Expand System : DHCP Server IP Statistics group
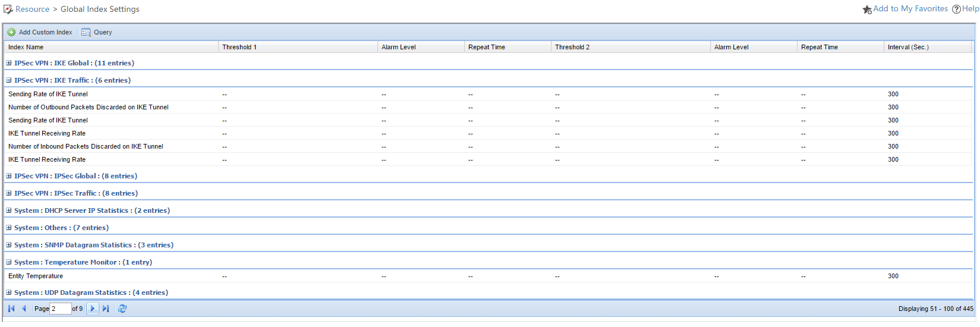This screenshot has width=980, height=327. pyautogui.click(x=9, y=210)
